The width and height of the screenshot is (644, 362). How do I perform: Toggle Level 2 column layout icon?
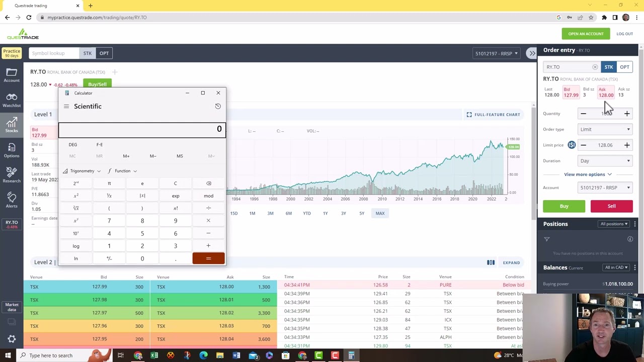click(x=491, y=262)
